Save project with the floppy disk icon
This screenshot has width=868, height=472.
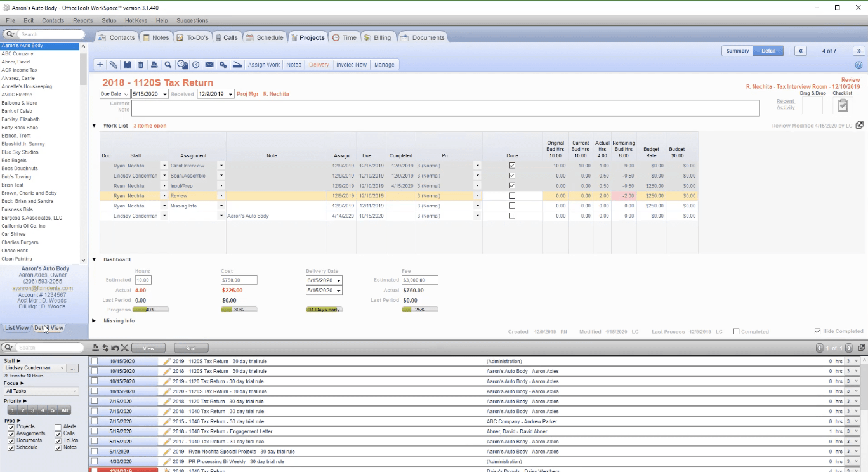tap(127, 65)
